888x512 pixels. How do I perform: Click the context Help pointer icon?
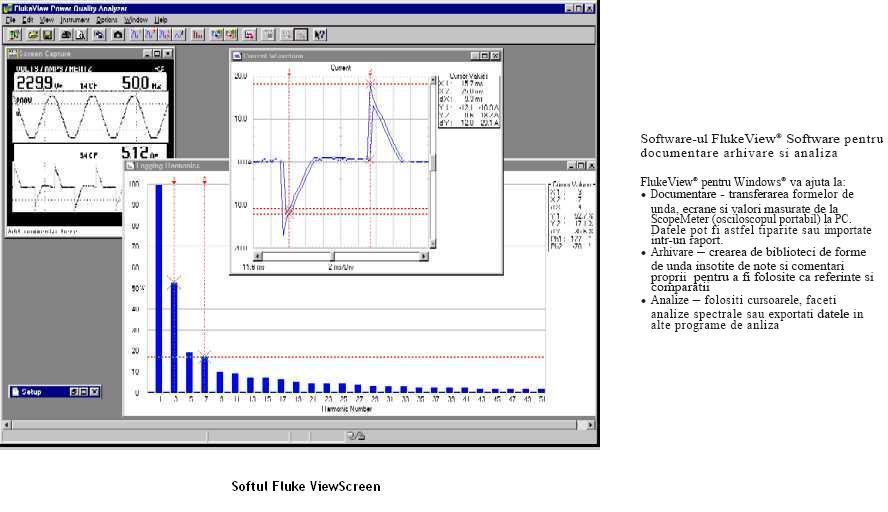[x=319, y=35]
